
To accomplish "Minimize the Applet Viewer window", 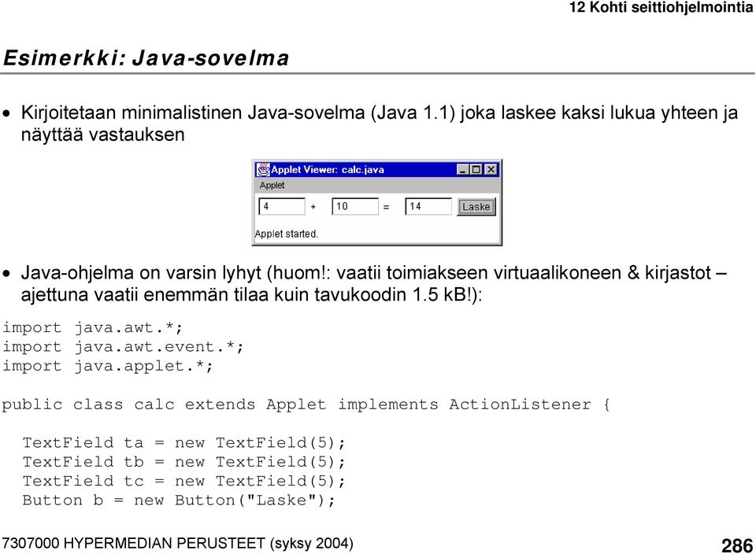I will [463, 169].
